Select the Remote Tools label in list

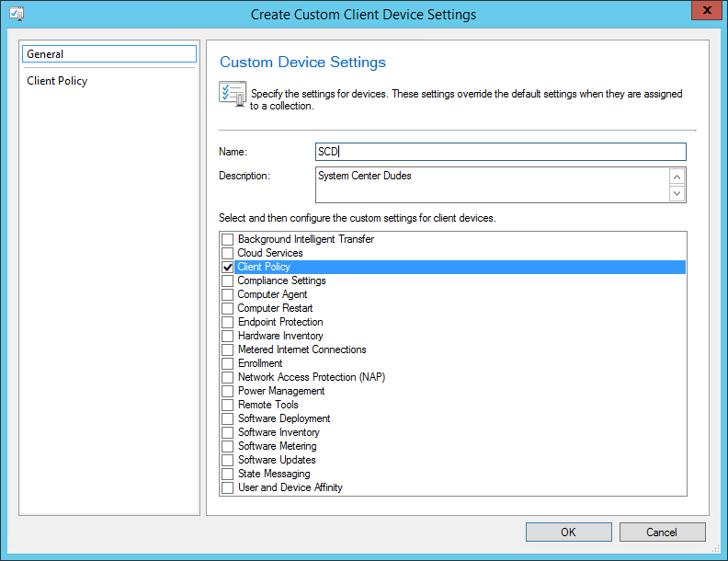click(x=267, y=405)
